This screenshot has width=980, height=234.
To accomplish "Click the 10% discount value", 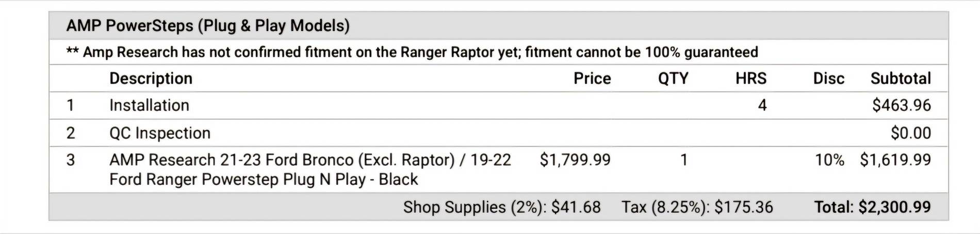I will click(829, 160).
